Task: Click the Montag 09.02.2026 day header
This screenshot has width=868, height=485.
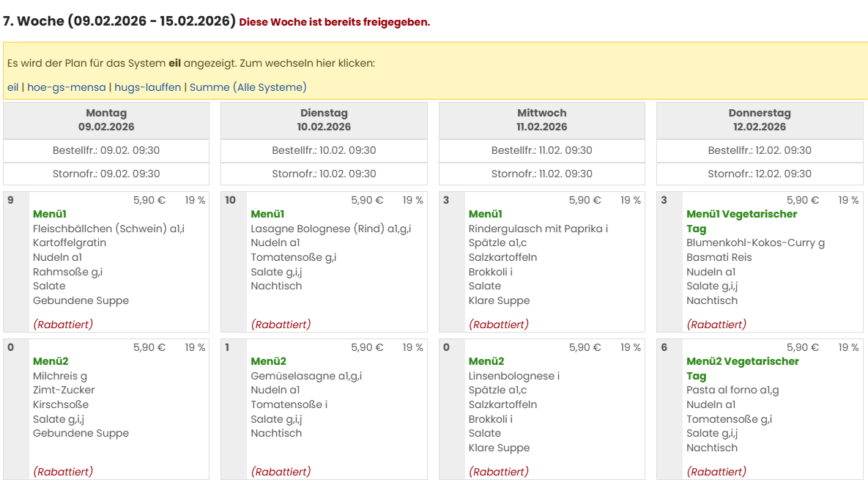Action: pyautogui.click(x=106, y=120)
